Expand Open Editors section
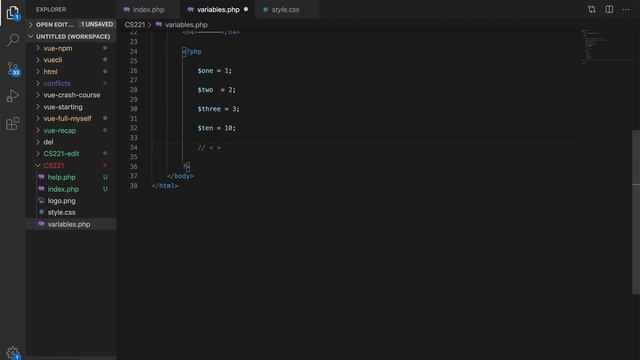Image resolution: width=640 pixels, height=360 pixels. 71,24
